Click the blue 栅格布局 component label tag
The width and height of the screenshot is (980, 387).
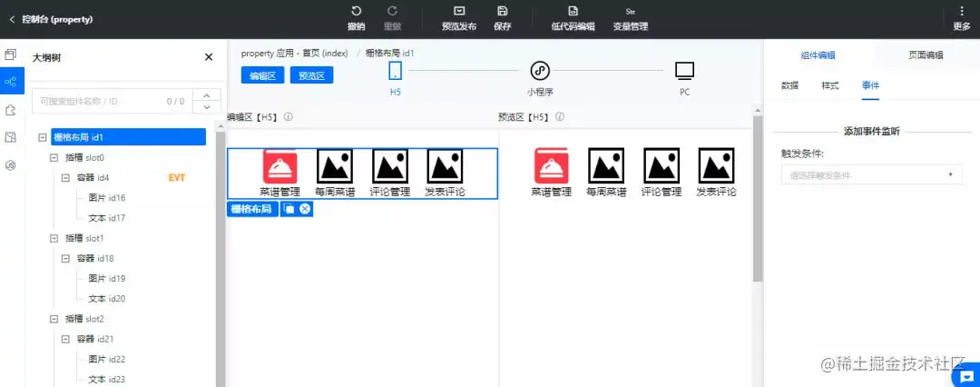click(252, 209)
